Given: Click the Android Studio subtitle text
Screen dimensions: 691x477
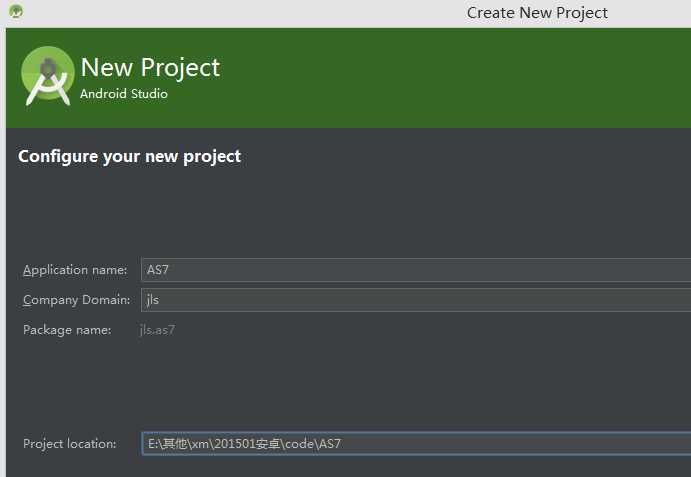Looking at the screenshot, I should [124, 94].
